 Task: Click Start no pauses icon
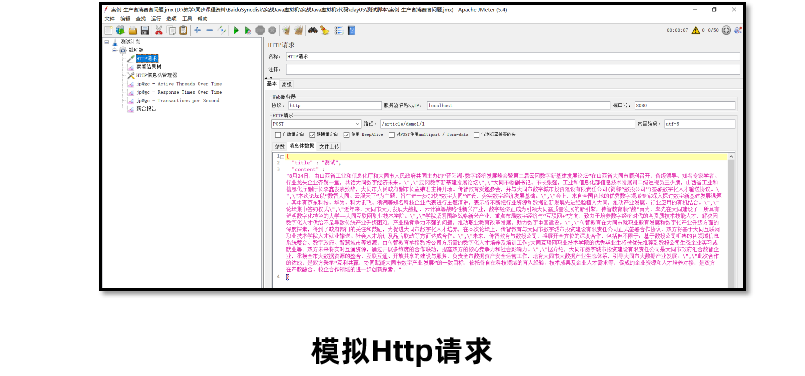pyautogui.click(x=247, y=31)
